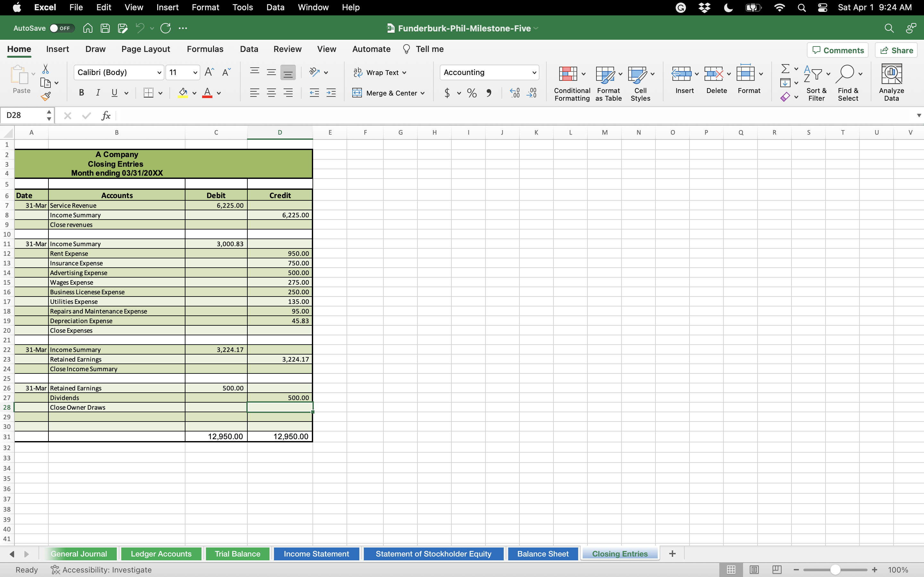This screenshot has height=577, width=924.
Task: Open the Accounting number format dropdown
Action: click(534, 72)
